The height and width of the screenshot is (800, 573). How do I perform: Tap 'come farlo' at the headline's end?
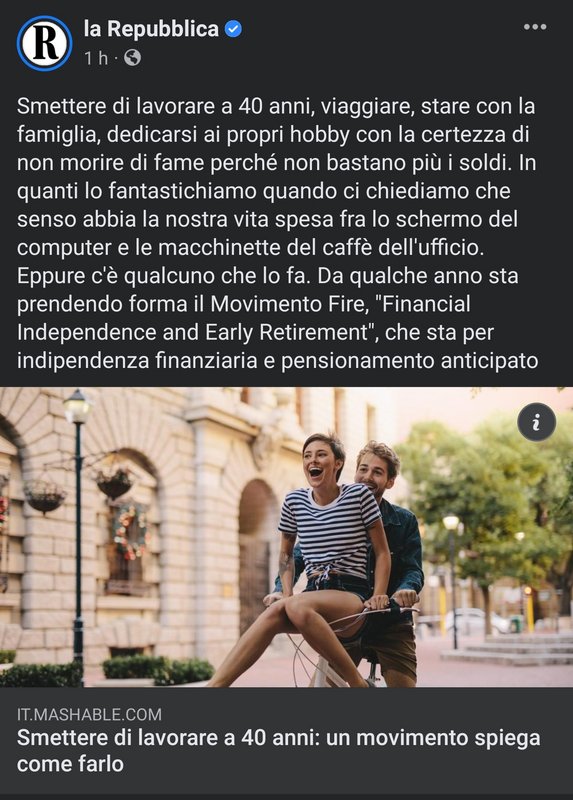point(70,764)
